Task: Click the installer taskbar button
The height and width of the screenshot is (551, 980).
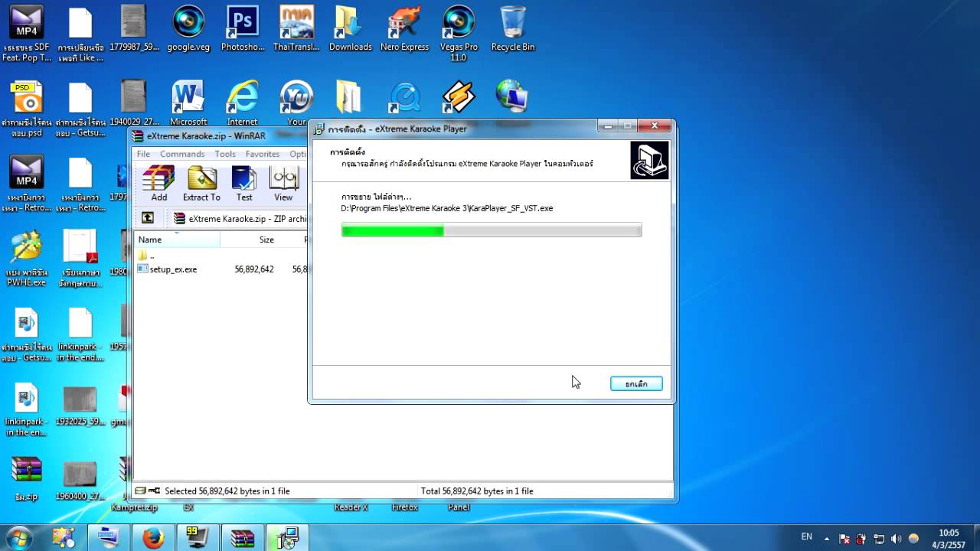Action: click(287, 539)
